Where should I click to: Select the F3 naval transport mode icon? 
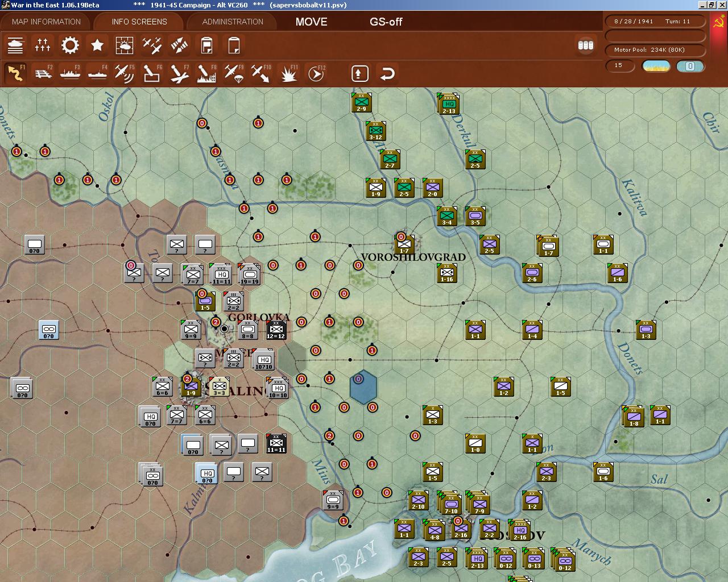(70, 73)
